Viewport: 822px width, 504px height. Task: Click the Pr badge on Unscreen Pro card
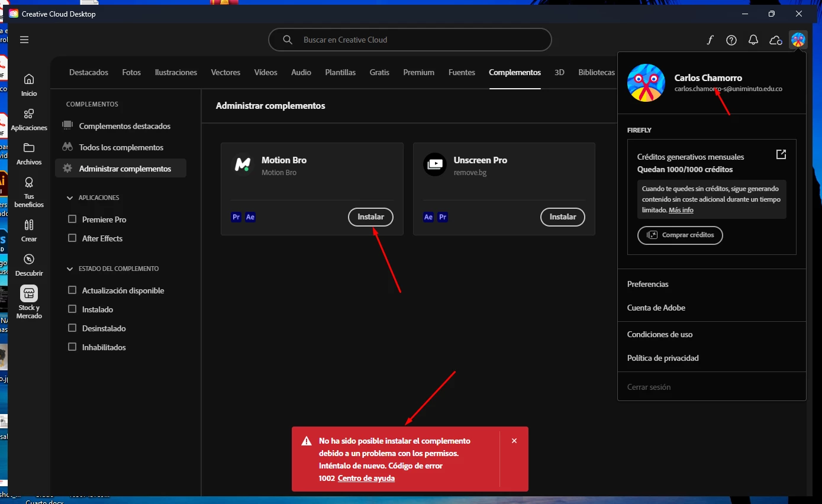(443, 217)
